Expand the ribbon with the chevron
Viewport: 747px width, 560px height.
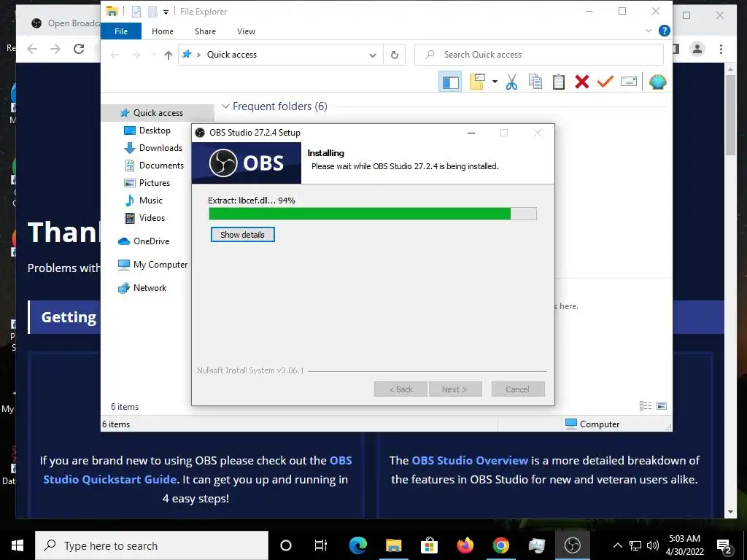(649, 31)
